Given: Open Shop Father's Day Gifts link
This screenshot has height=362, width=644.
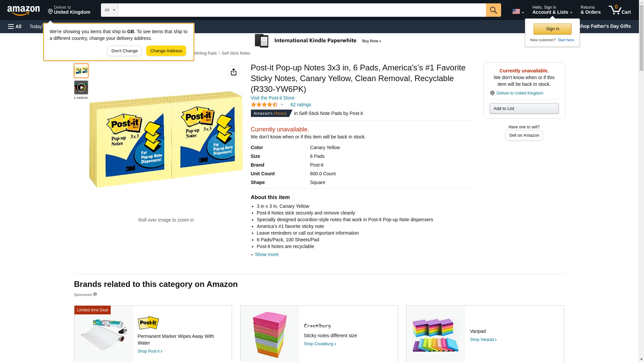Looking at the screenshot, I should (x=604, y=26).
